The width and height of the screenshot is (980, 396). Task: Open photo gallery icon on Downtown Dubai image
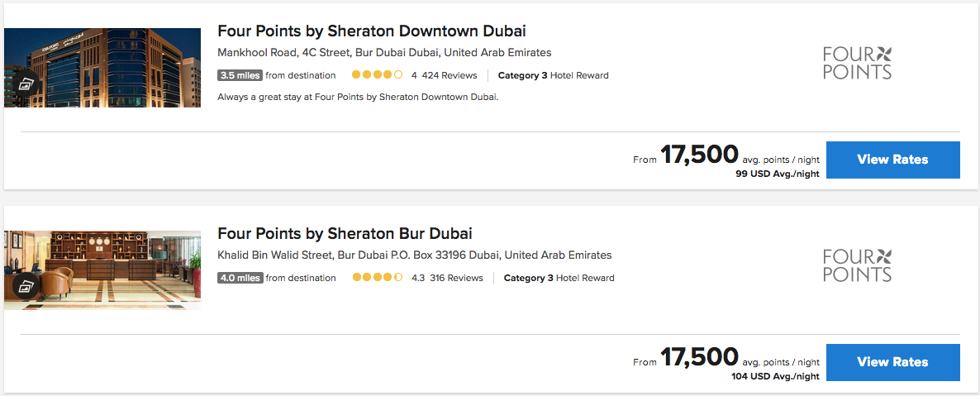[26, 83]
